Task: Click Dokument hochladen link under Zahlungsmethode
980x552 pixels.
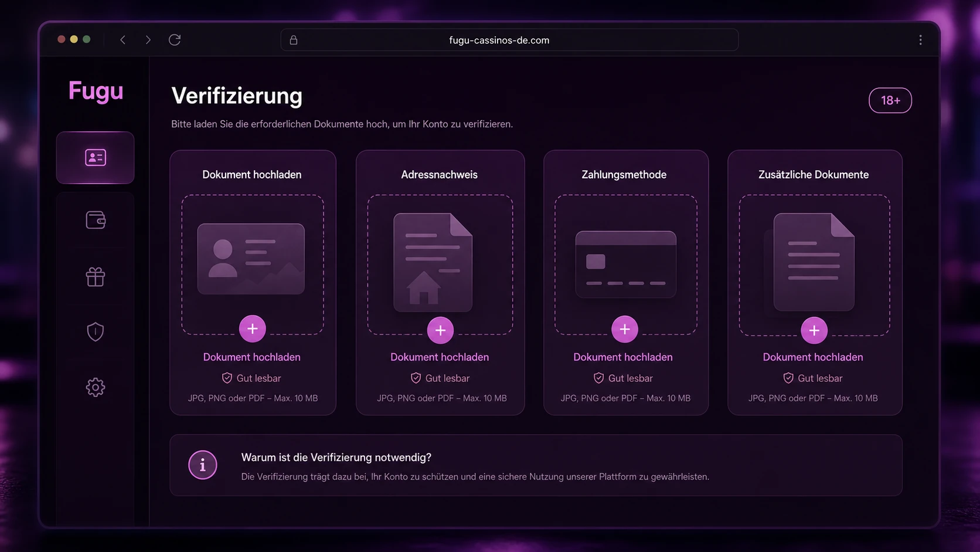Action: point(623,357)
